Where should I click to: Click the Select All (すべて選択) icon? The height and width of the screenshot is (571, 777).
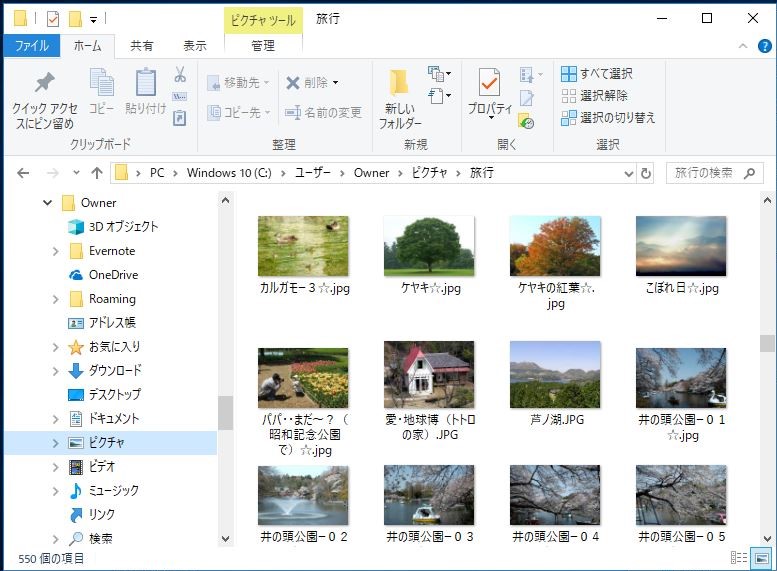tap(569, 74)
